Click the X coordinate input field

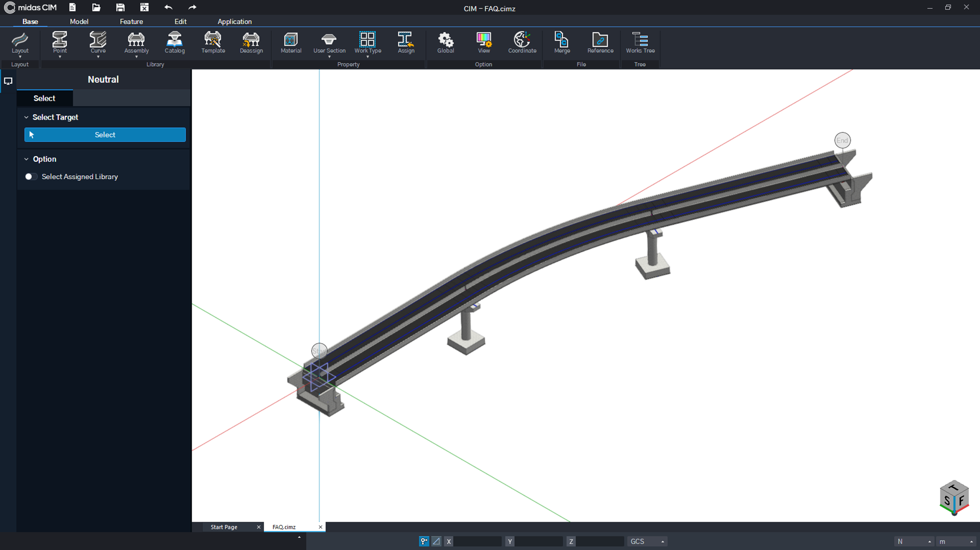tap(477, 541)
